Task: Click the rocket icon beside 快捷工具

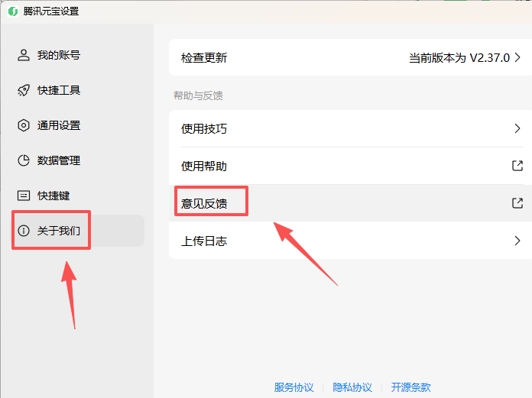Action: click(x=24, y=90)
